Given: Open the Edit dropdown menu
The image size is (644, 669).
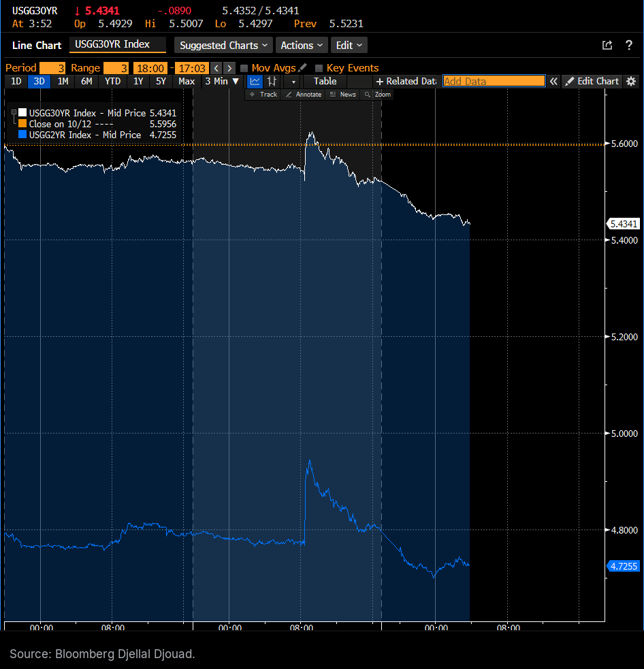Looking at the screenshot, I should tap(349, 45).
